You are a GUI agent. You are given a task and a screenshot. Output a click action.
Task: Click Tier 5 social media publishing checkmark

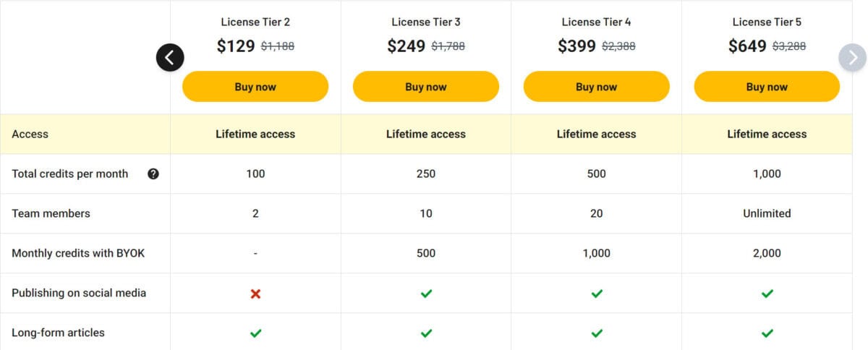pos(767,294)
